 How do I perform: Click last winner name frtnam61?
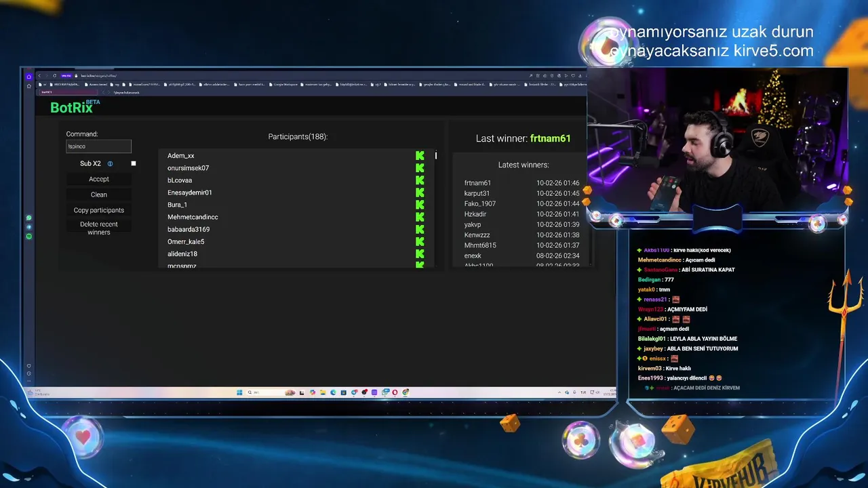[x=551, y=138]
